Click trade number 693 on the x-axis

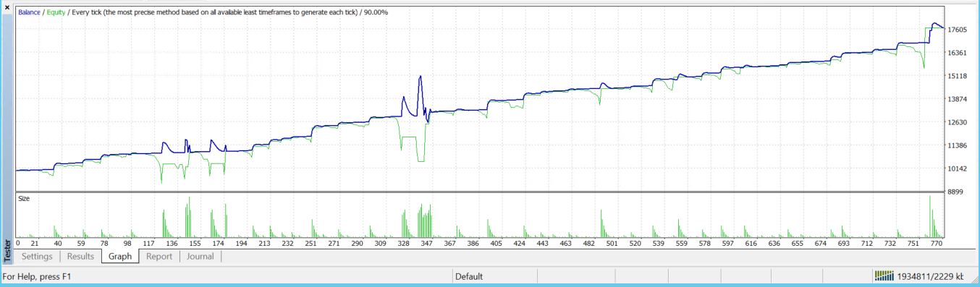tap(843, 244)
